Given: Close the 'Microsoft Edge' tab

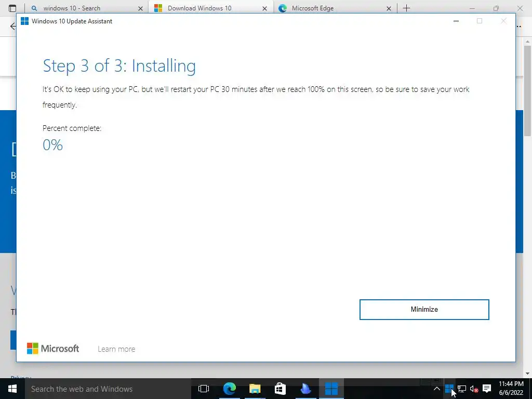Looking at the screenshot, I should click(389, 8).
